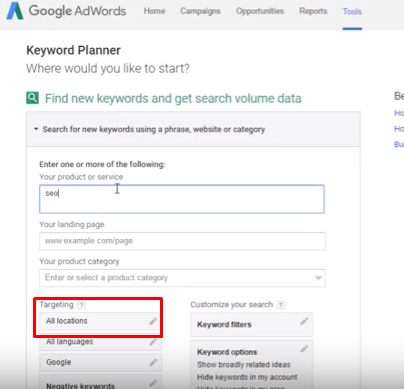Focus the product or service text box
Image resolution: width=404 pixels, height=389 pixels.
[182, 199]
